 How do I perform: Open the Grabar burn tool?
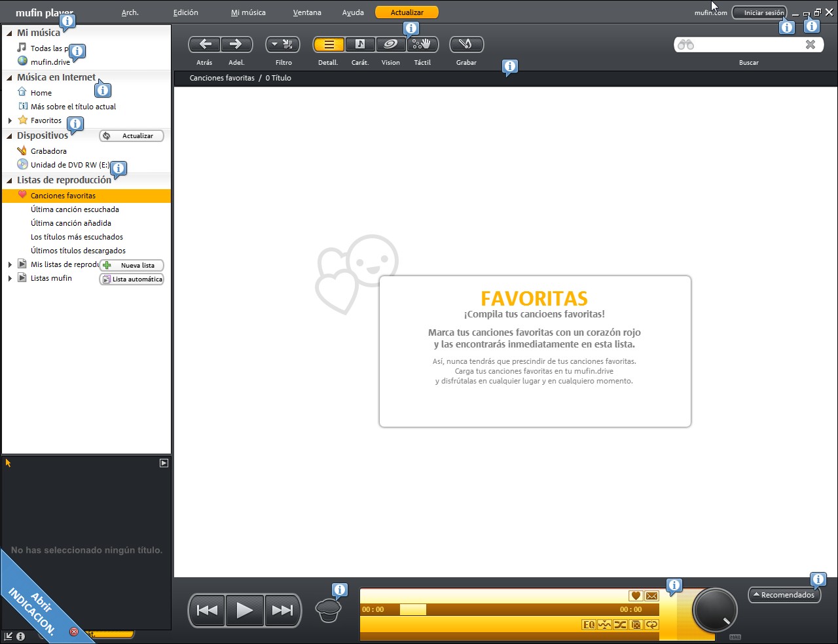[466, 44]
